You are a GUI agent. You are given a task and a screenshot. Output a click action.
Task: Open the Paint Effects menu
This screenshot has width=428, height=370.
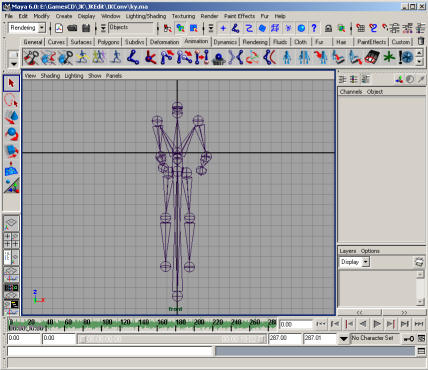click(239, 16)
